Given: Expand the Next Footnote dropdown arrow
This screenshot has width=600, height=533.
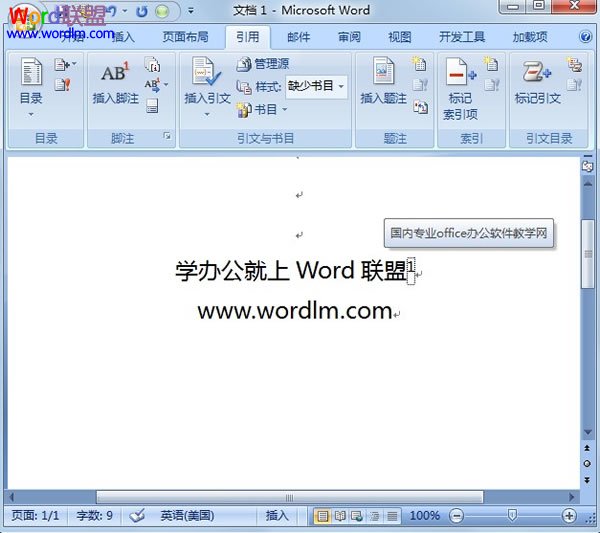Looking at the screenshot, I should 166,85.
